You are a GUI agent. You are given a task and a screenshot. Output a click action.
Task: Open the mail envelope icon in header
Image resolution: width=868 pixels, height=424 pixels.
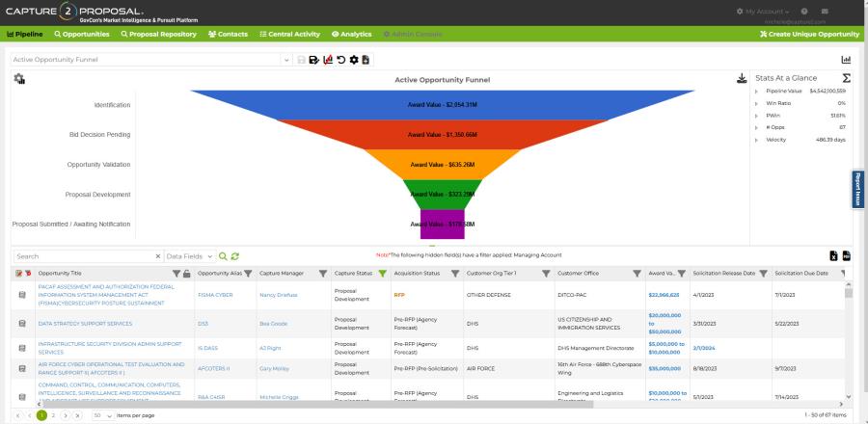pos(825,11)
